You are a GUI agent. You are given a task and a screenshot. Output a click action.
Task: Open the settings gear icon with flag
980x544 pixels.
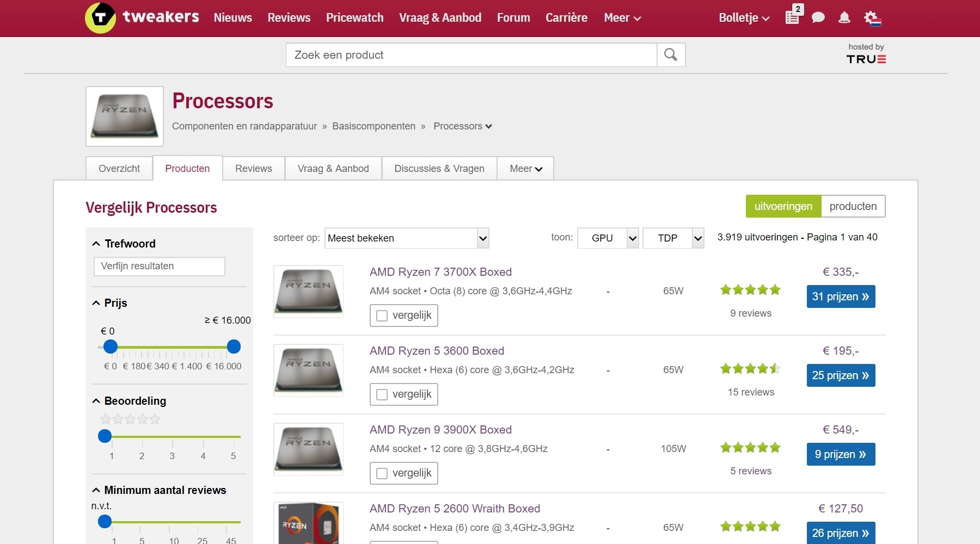pyautogui.click(x=873, y=18)
